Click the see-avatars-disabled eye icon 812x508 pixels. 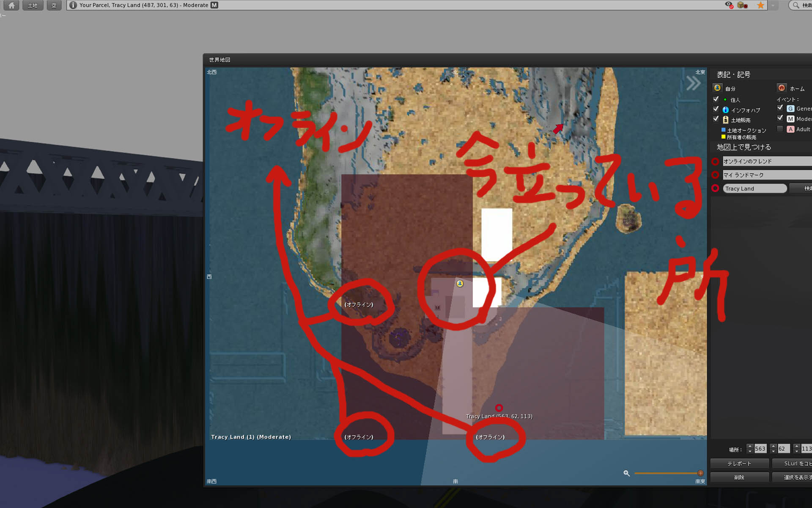[729, 5]
